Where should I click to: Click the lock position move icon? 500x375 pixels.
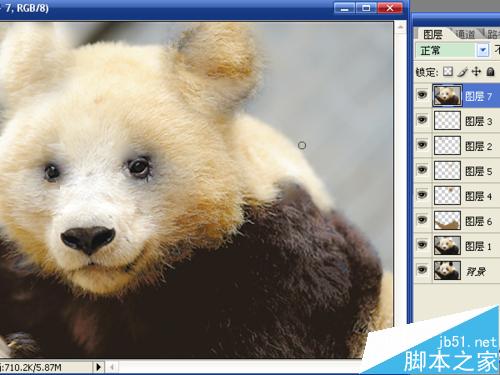coord(477,71)
